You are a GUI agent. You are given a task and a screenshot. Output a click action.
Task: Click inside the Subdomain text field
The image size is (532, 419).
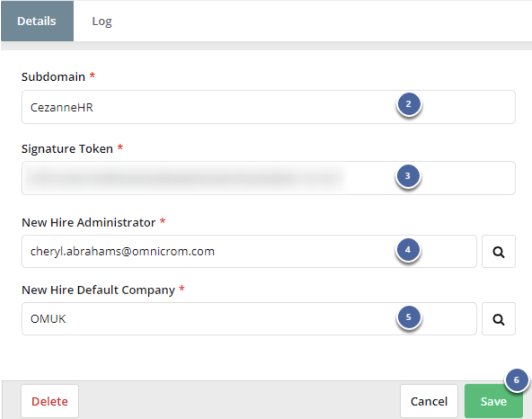click(184, 105)
